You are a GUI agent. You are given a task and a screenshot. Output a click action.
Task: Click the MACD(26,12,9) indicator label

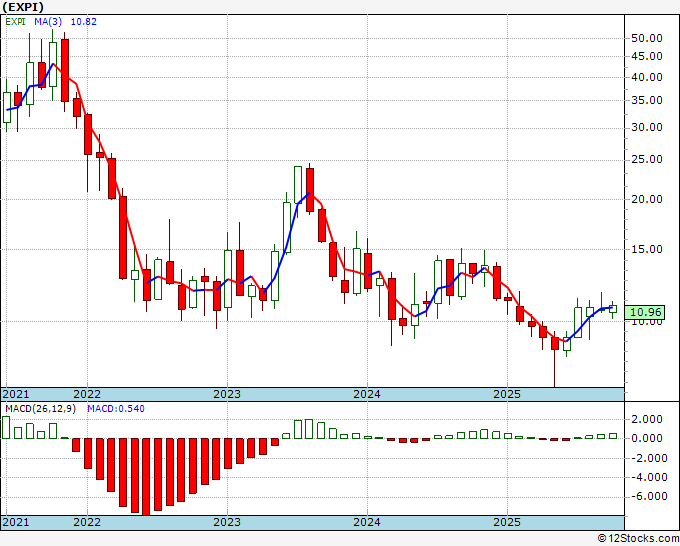(40, 409)
